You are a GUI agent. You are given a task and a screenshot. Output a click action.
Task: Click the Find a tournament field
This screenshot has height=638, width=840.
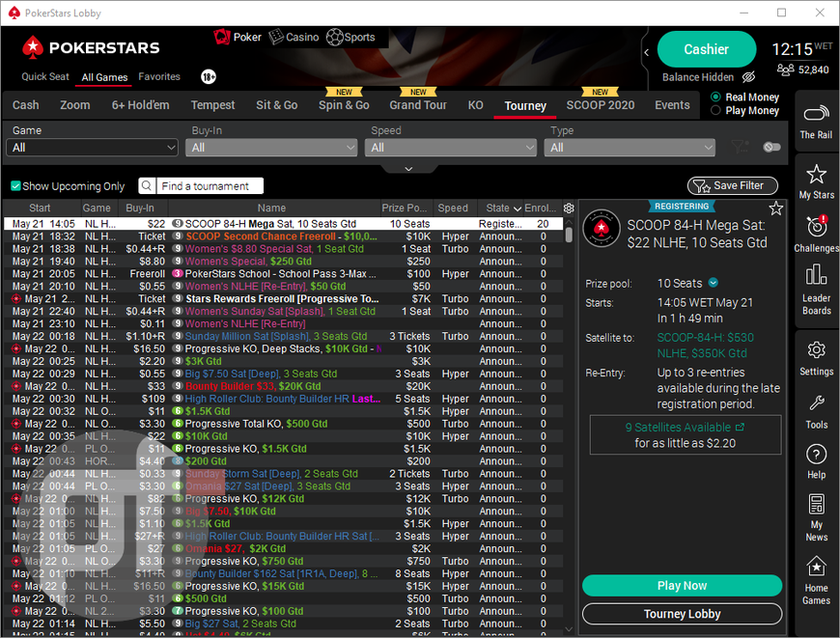(x=210, y=186)
